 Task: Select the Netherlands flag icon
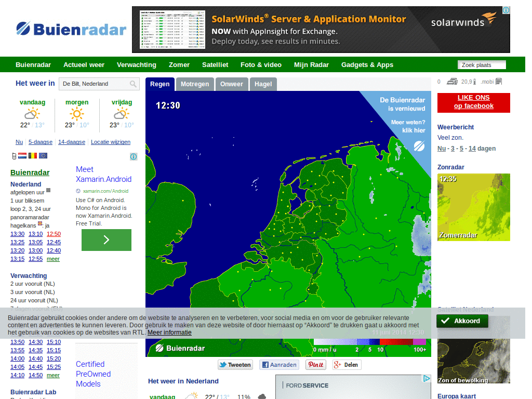click(22, 156)
